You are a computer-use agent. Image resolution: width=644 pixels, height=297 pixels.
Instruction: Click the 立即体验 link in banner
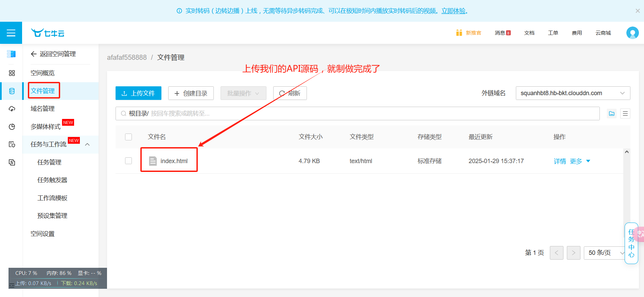coord(453,11)
